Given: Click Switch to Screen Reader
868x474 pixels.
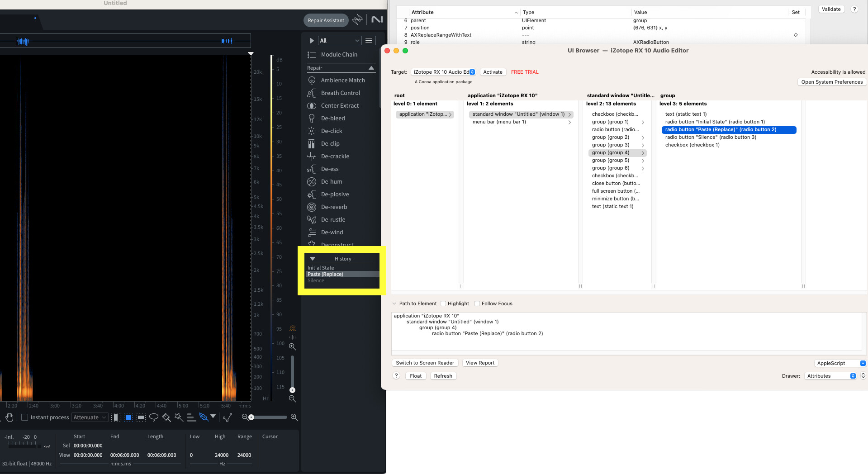Looking at the screenshot, I should [x=425, y=363].
